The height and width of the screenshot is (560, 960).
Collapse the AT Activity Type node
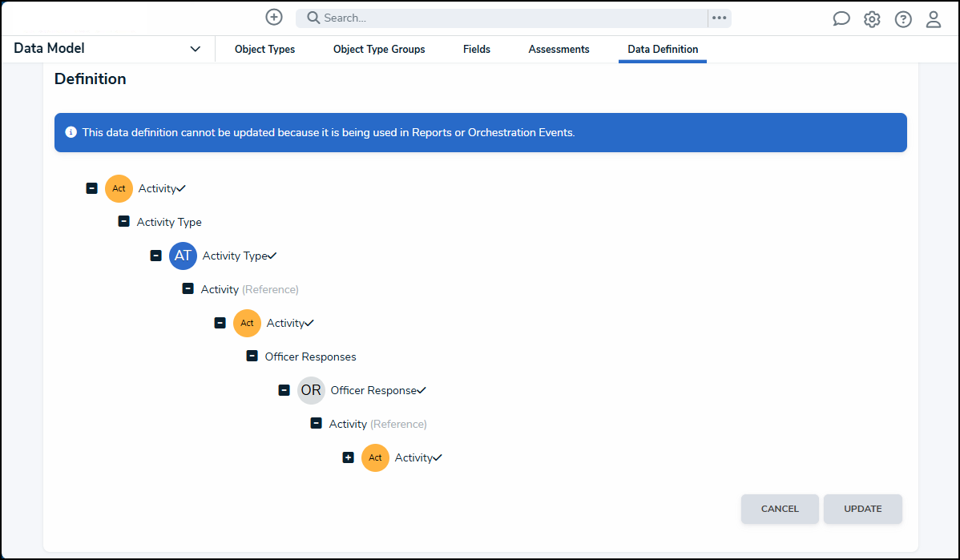(156, 256)
